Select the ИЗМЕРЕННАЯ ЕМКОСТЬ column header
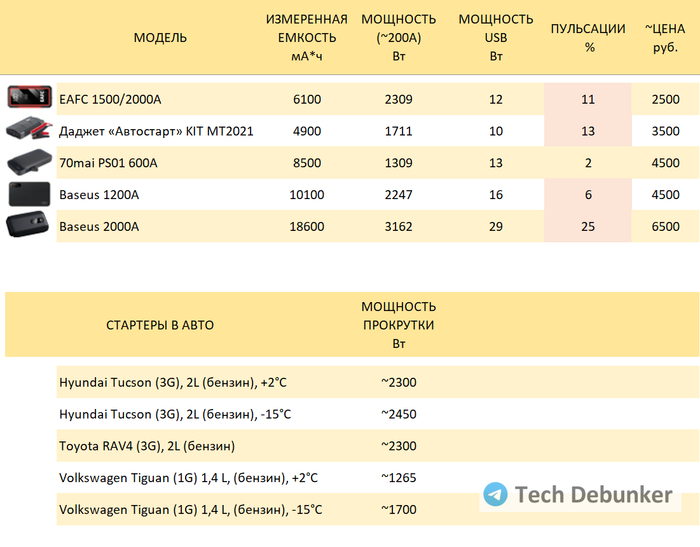Viewport: 700px width, 547px height. (x=306, y=38)
